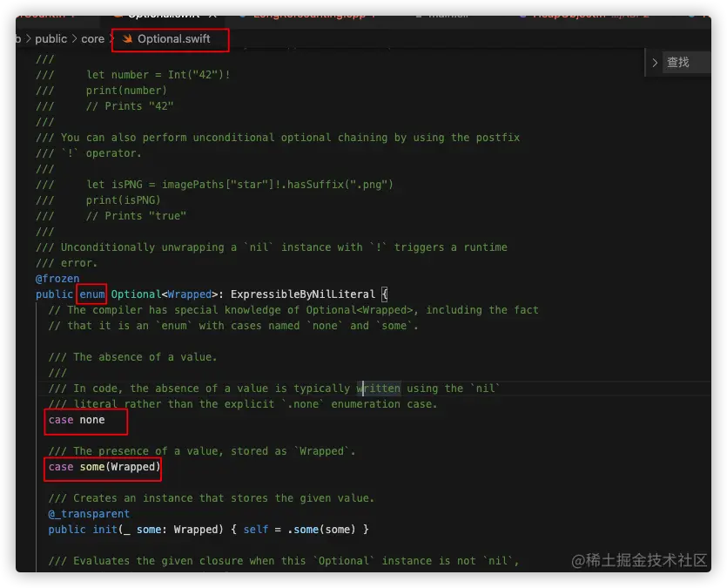The height and width of the screenshot is (588, 727).
Task: Click the 'enum' keyword in Optional declaration
Action: tap(91, 294)
